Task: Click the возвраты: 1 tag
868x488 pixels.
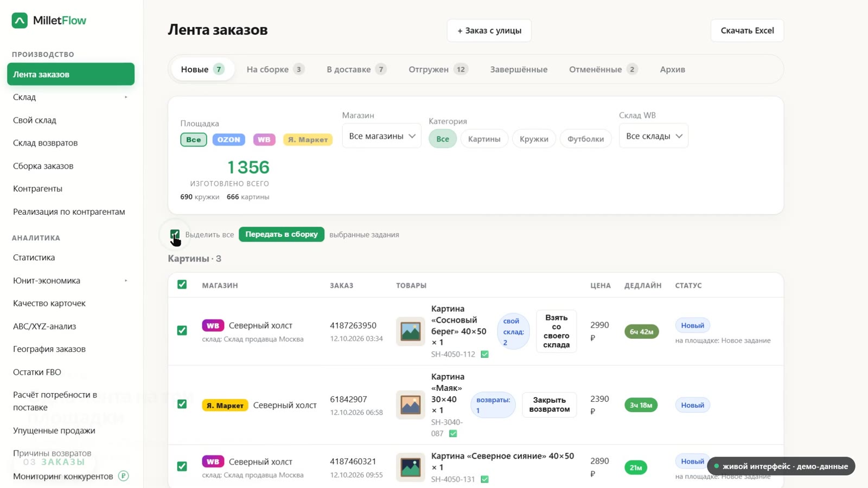Action: tap(493, 405)
